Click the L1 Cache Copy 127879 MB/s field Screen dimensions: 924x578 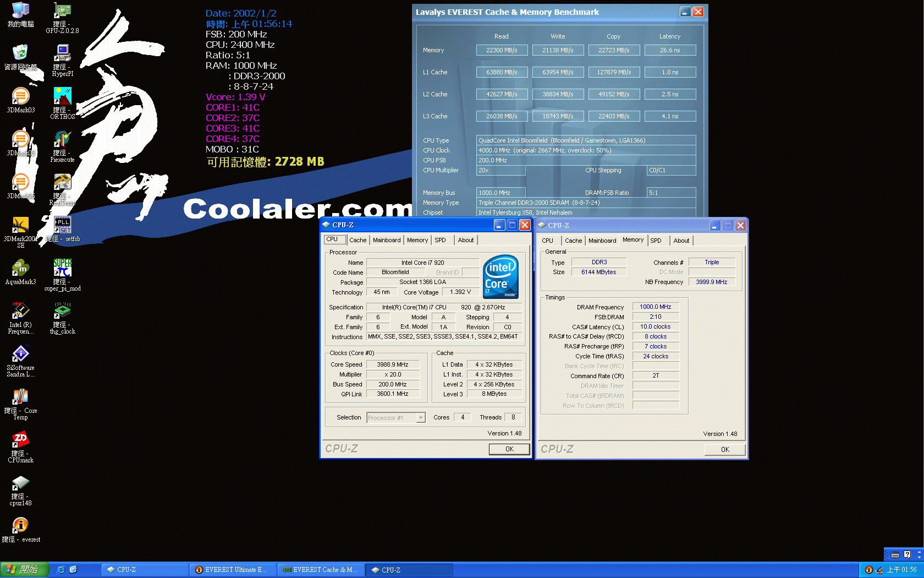point(614,72)
